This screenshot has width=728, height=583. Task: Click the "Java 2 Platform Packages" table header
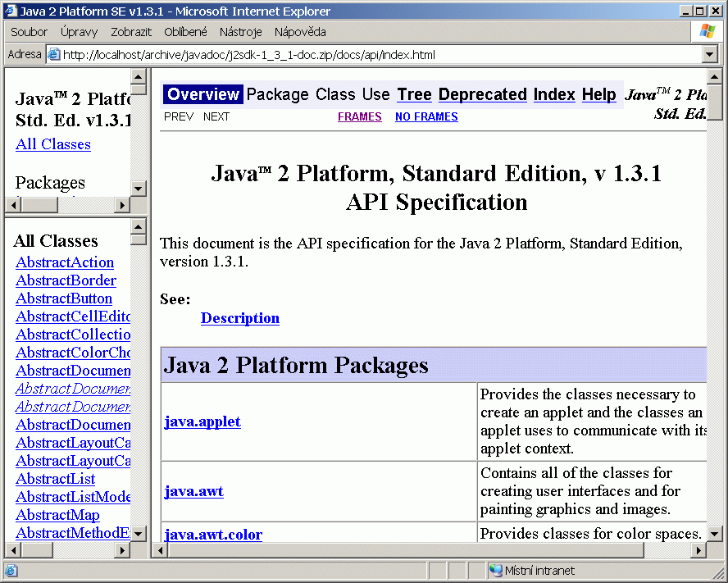pyautogui.click(x=296, y=365)
